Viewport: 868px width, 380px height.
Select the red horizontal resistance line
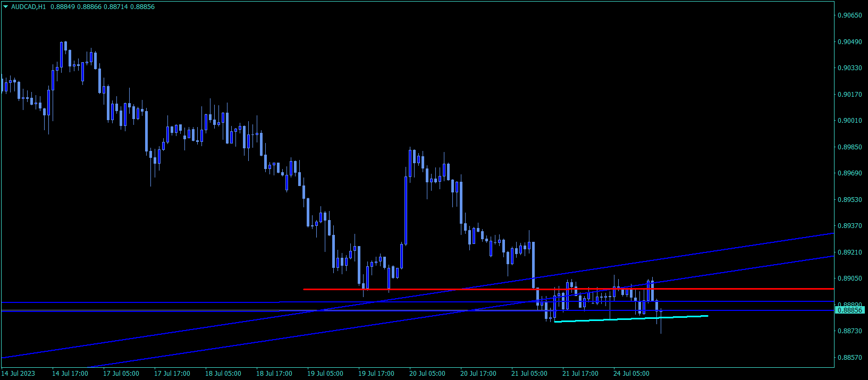568,289
